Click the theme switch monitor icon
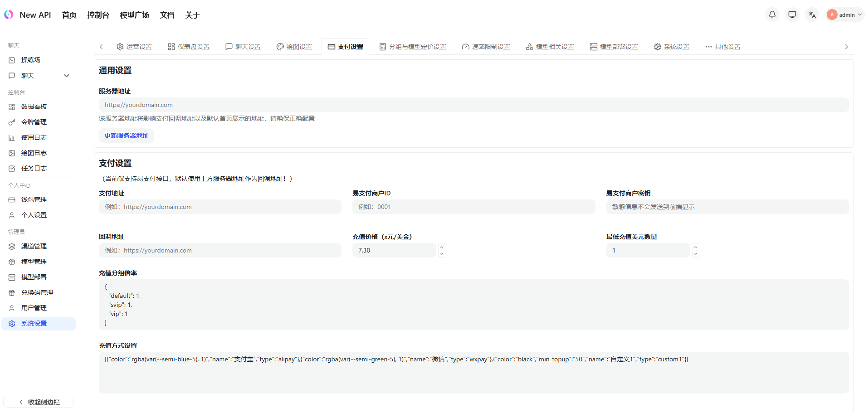Image resolution: width=868 pixels, height=413 pixels. (792, 15)
